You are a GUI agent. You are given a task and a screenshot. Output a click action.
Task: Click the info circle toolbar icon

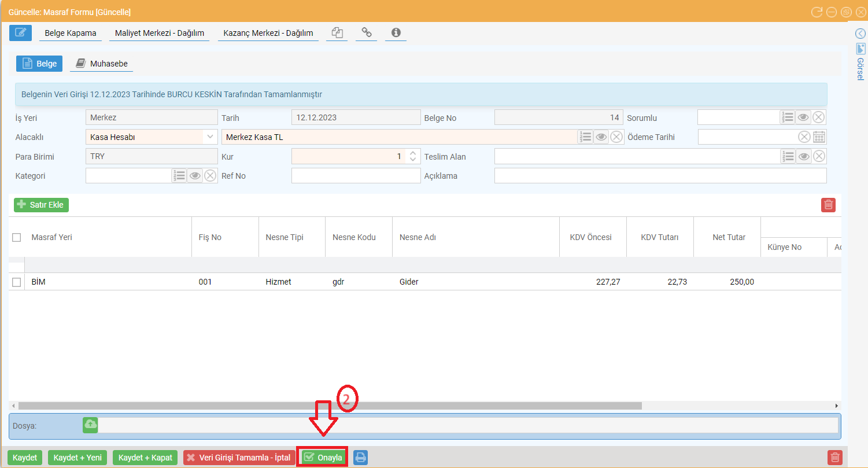click(x=396, y=33)
